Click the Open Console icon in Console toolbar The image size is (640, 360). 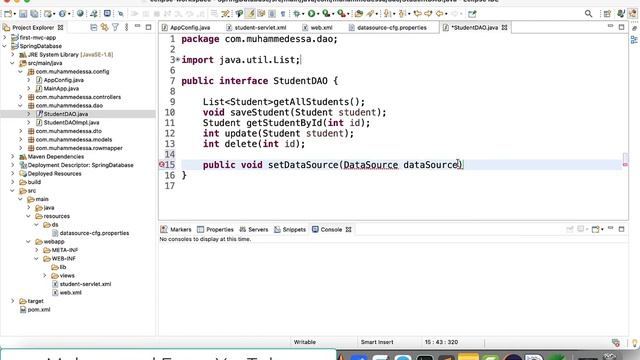pos(596,229)
